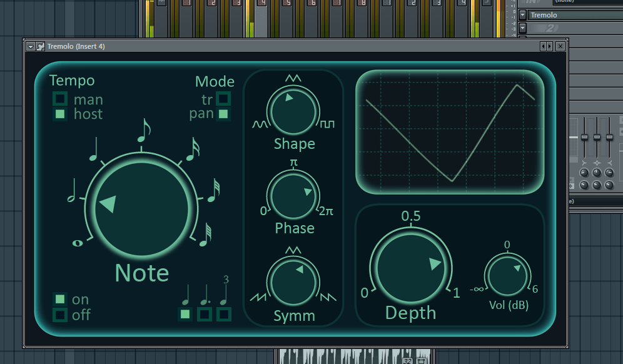The image size is (623, 364).
Task: Toggle the 'pan' mode checkbox
Action: pos(223,114)
